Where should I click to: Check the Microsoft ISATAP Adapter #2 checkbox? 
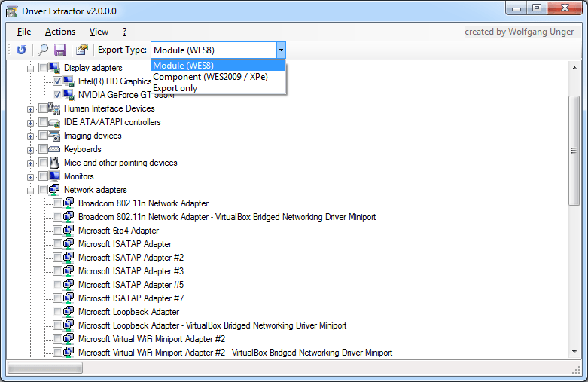click(x=57, y=258)
